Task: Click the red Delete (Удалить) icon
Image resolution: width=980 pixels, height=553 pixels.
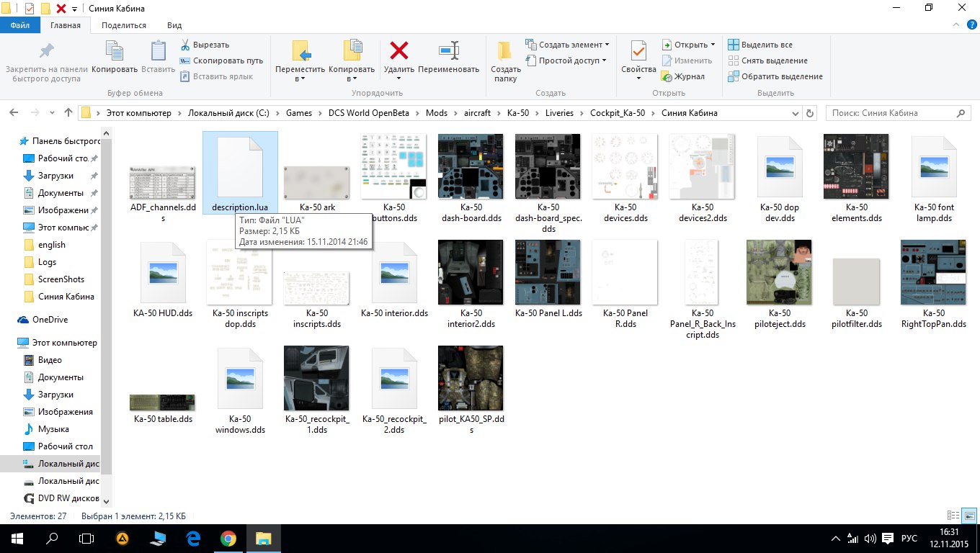Action: tap(398, 50)
